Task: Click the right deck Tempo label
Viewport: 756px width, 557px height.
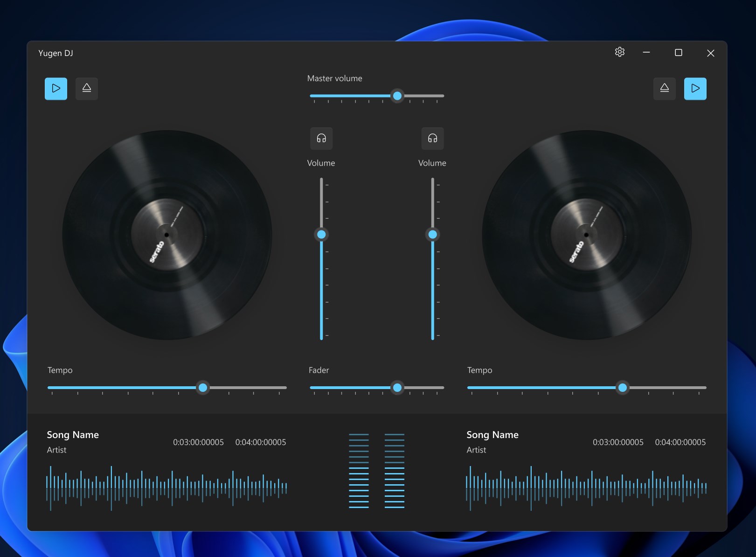Action: click(480, 370)
